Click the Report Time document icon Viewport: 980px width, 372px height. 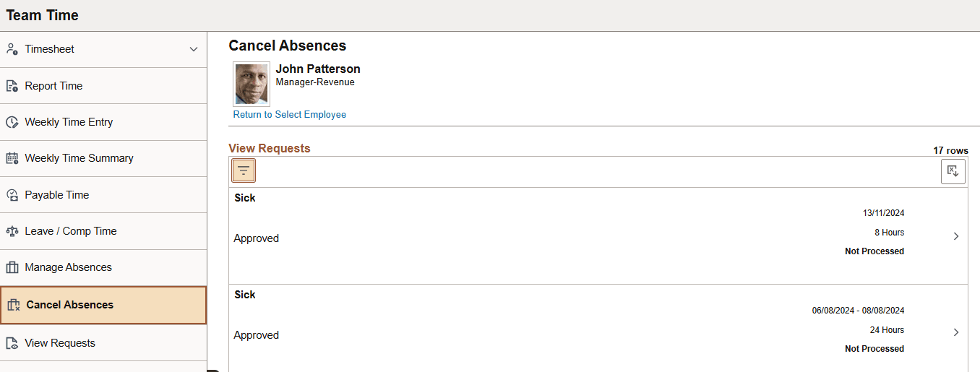[x=12, y=86]
